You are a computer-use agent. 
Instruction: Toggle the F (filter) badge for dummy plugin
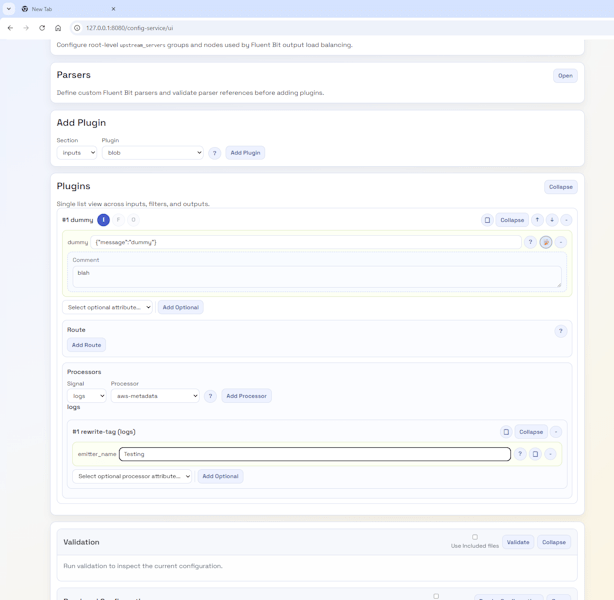[x=118, y=220]
